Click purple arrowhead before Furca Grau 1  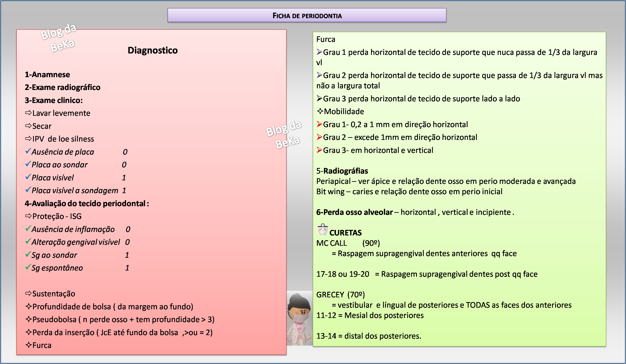319,52
